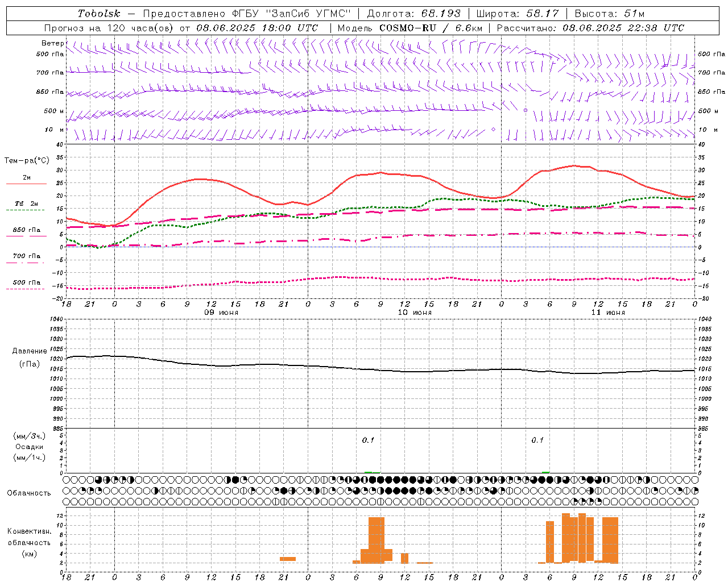Click the 500 гПа temperature legend label
This screenshot has height=582, width=728.
pyautogui.click(x=27, y=282)
